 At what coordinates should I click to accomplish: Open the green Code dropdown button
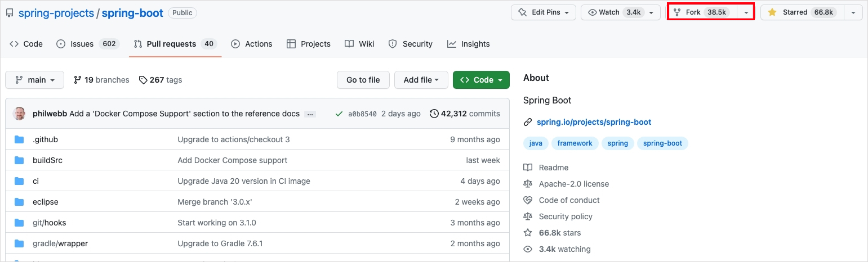click(x=481, y=80)
